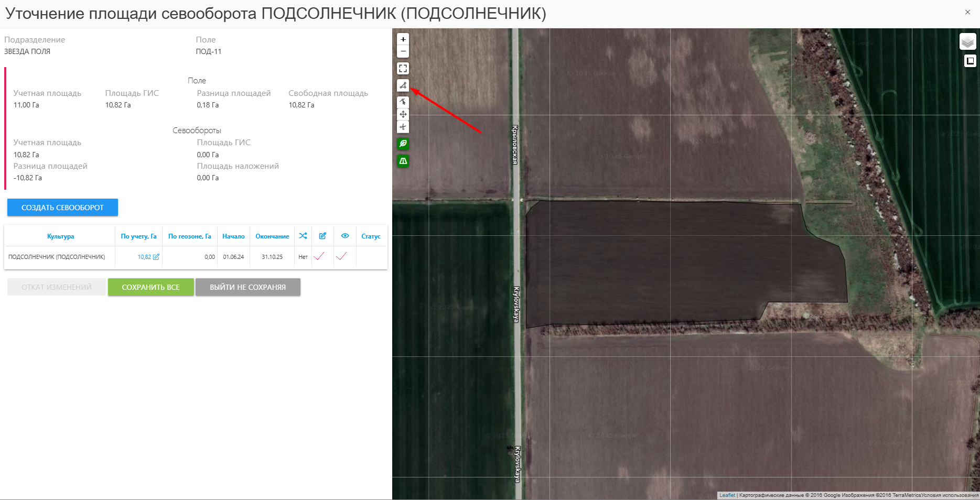The width and height of the screenshot is (980, 500).
Task: Toggle the edit checkmark for ПОДСОЛНЕЧНИК row
Action: tap(319, 256)
